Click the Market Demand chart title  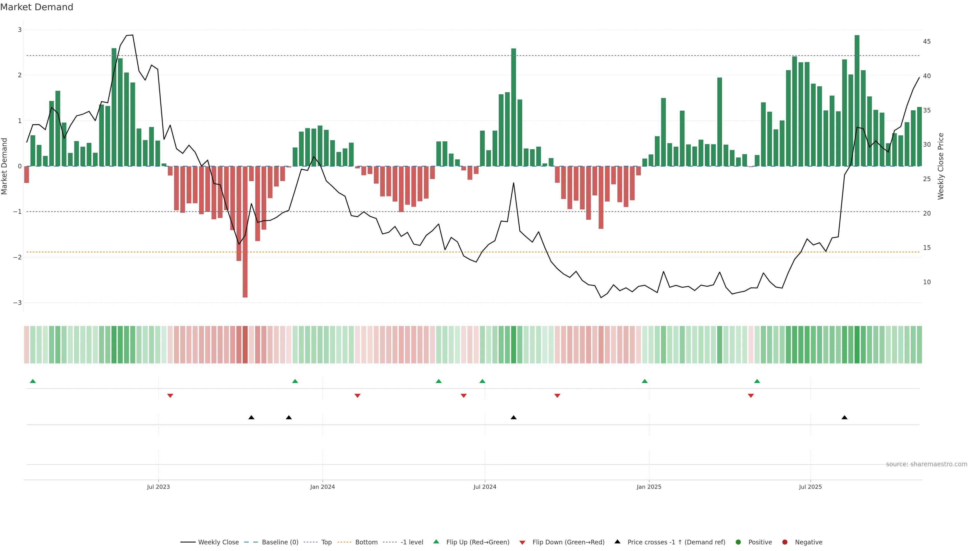pyautogui.click(x=36, y=7)
